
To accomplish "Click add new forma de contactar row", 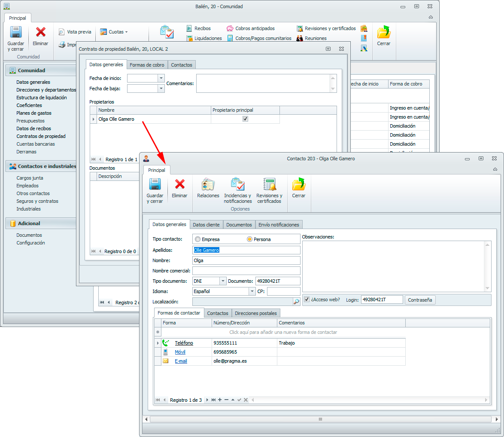I will [283, 332].
